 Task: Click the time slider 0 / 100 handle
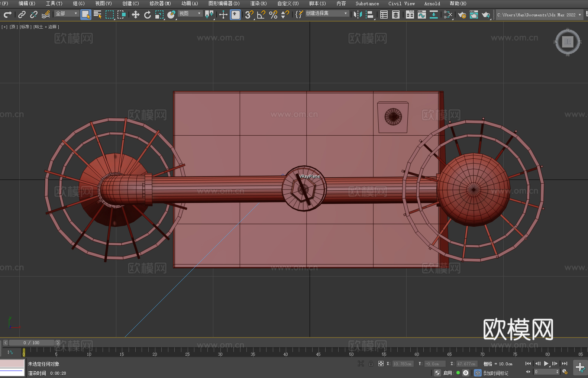32,343
